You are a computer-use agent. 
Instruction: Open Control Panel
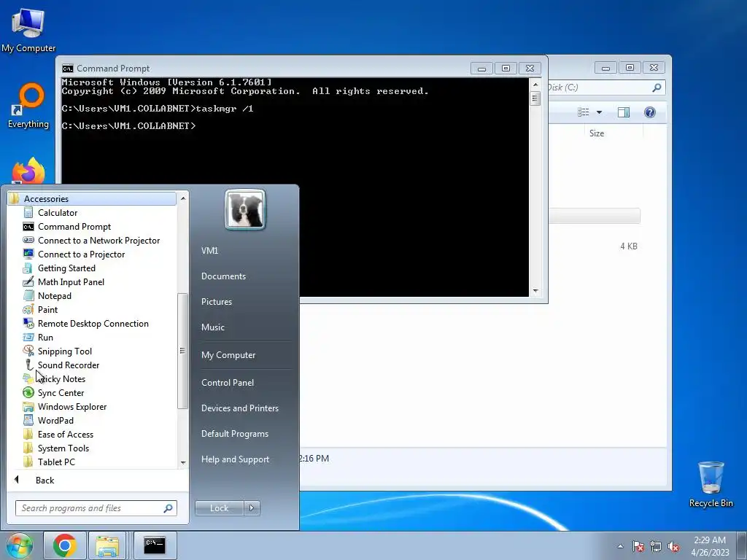[228, 382]
